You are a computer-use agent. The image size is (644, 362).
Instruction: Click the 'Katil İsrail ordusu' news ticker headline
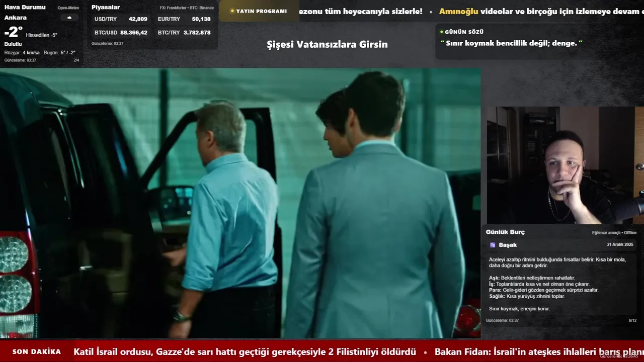point(245,352)
